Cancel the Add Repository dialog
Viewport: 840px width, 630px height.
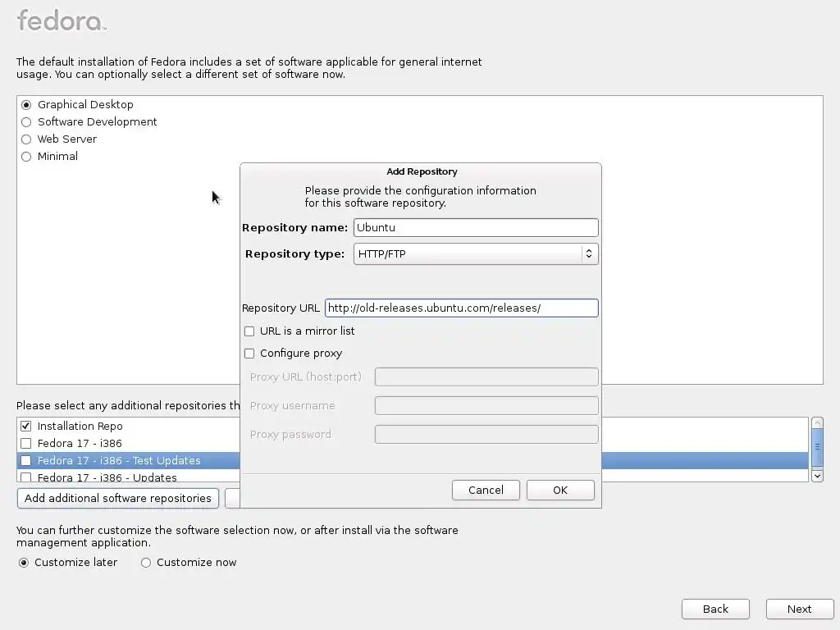tap(486, 491)
